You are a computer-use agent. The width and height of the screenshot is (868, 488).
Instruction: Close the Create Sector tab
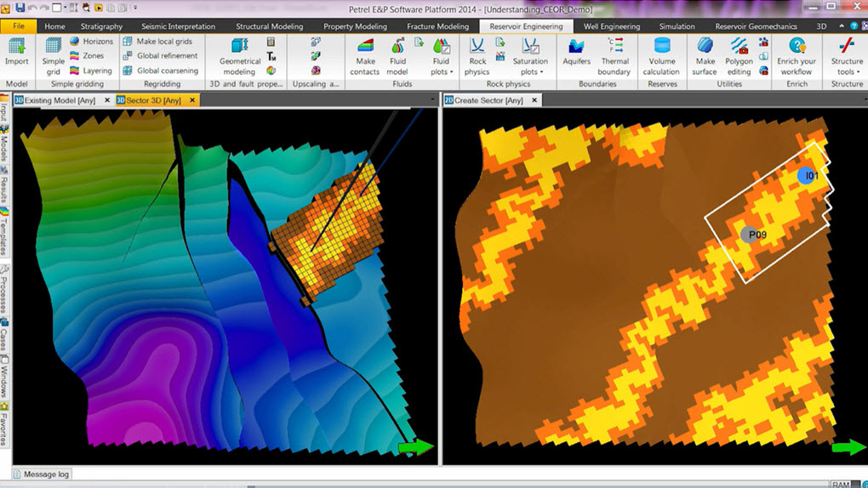pos(534,100)
